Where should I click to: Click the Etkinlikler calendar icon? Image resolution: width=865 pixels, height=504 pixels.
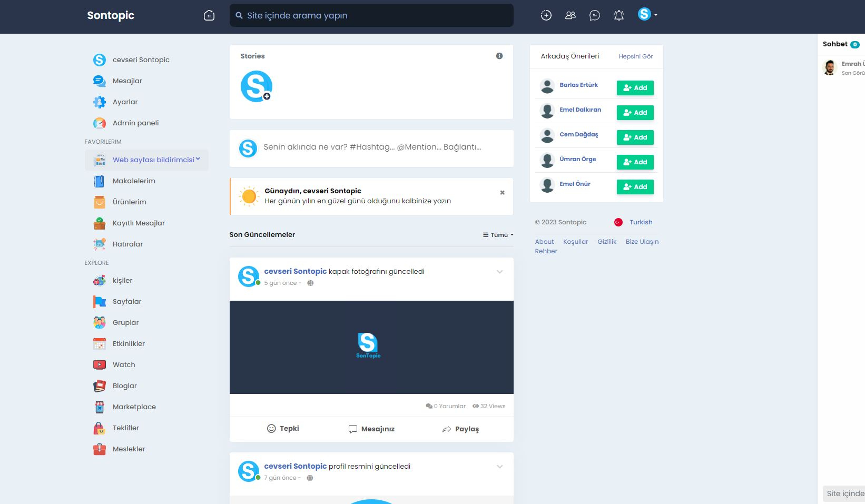pyautogui.click(x=100, y=343)
